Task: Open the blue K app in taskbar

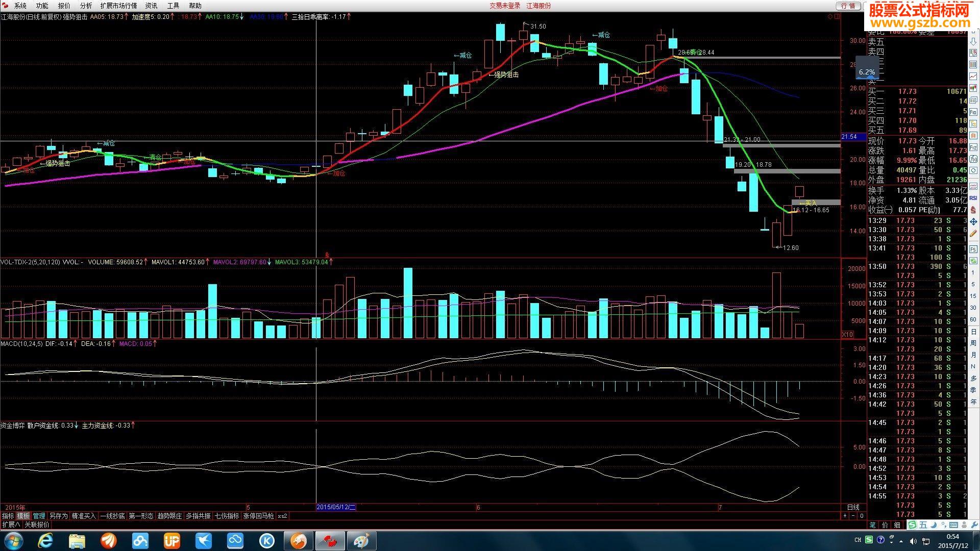Action: (266, 540)
